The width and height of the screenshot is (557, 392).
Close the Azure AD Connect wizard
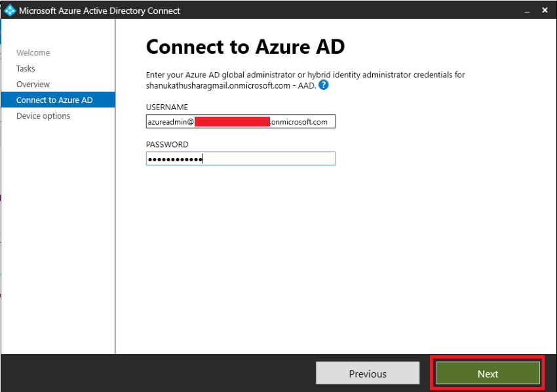(545, 10)
